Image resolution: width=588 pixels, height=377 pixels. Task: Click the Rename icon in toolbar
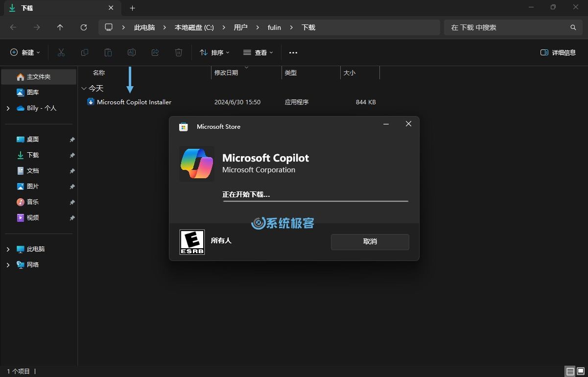tap(132, 52)
